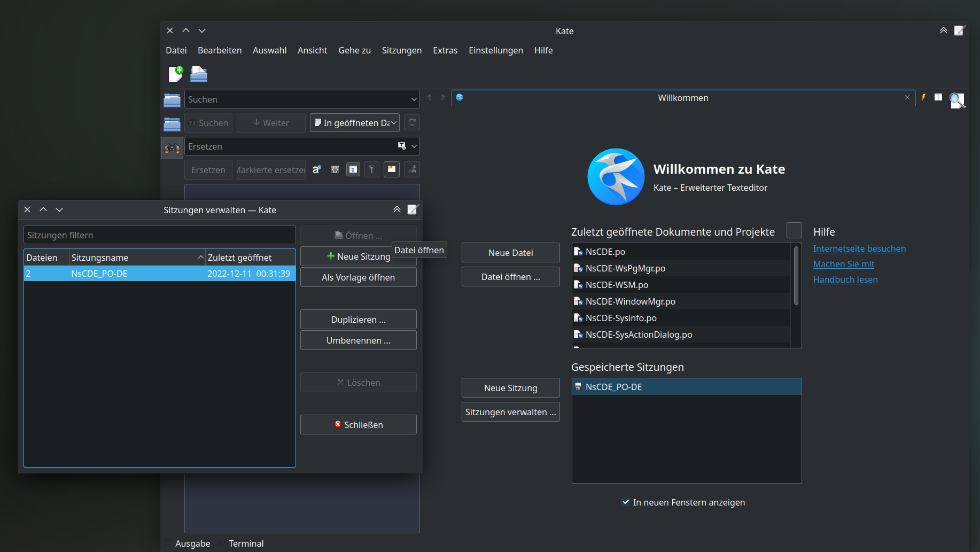Click the Umbenennen button
Viewport: 980px width, 552px height.
point(359,340)
